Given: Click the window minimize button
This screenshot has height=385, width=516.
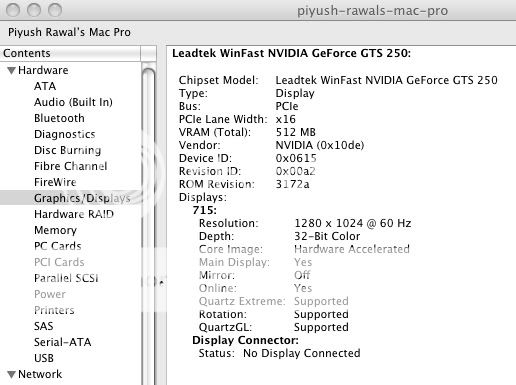Looking at the screenshot, I should coord(34,10).
